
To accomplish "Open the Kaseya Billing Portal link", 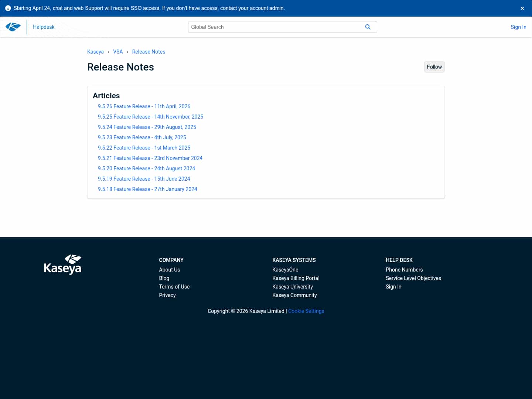I will click(296, 278).
